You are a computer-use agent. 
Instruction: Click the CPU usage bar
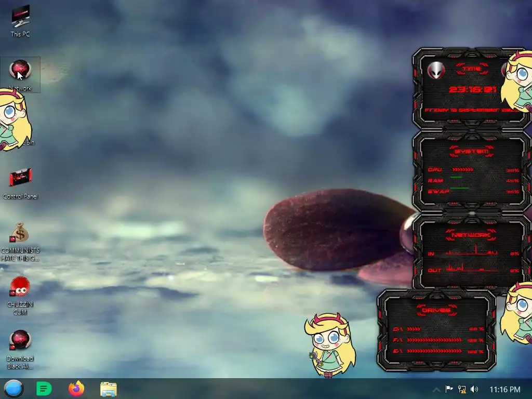pyautogui.click(x=462, y=170)
